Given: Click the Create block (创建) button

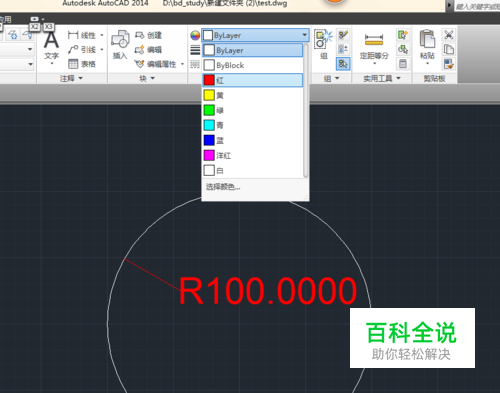Looking at the screenshot, I should pos(148,35).
